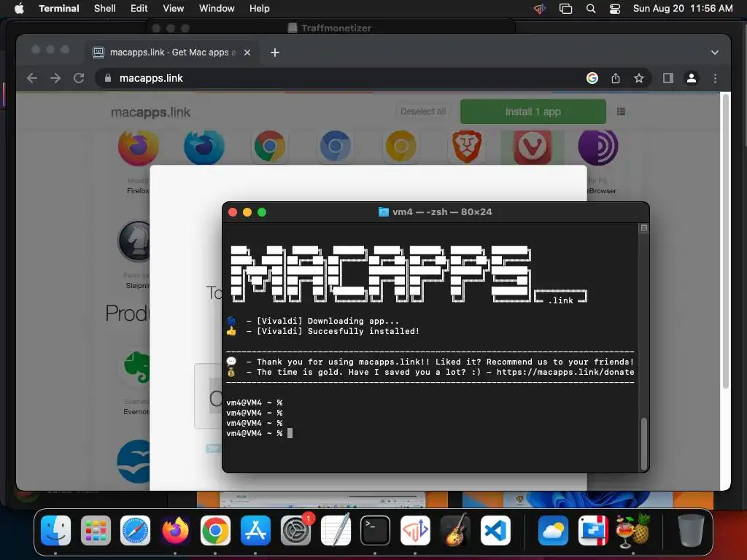747x560 pixels.
Task: Click the Traffmonetizer window title bar
Action: (x=330, y=28)
